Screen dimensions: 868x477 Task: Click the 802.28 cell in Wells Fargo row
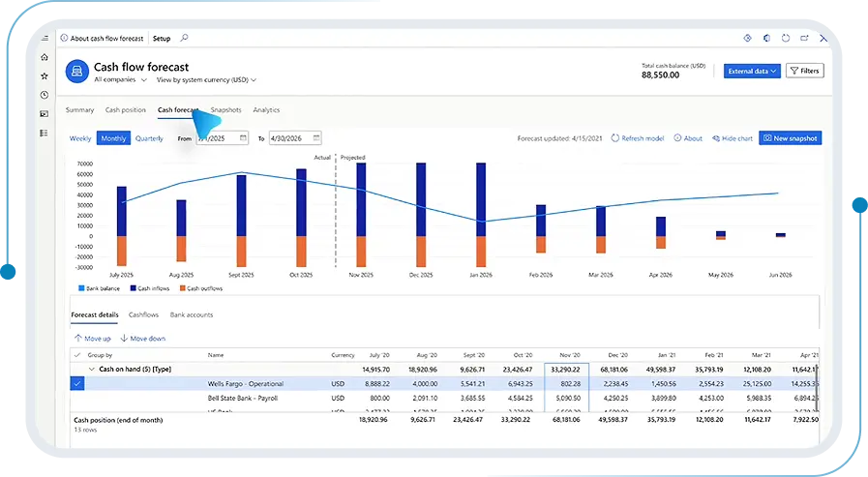[x=566, y=383]
